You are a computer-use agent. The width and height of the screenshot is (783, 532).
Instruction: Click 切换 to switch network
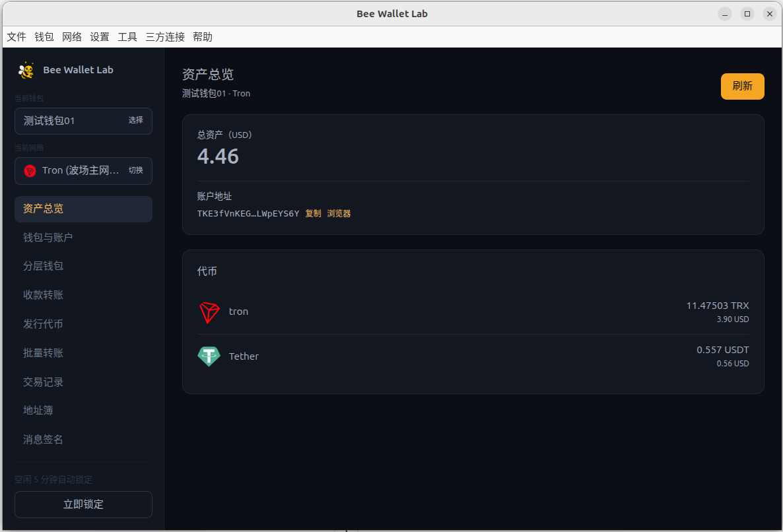click(x=136, y=170)
